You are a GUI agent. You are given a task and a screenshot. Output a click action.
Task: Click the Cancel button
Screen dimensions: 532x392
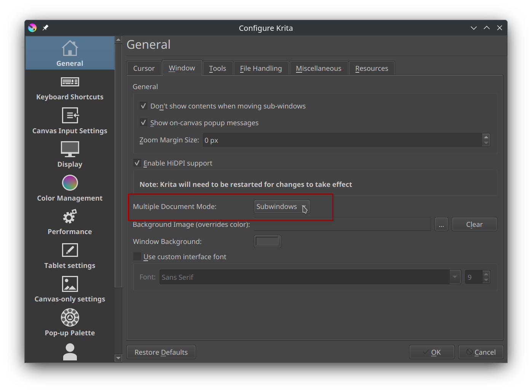point(481,352)
